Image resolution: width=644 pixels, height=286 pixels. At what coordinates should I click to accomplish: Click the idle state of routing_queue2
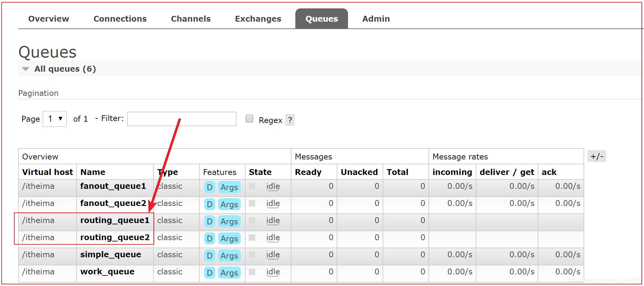coord(273,238)
